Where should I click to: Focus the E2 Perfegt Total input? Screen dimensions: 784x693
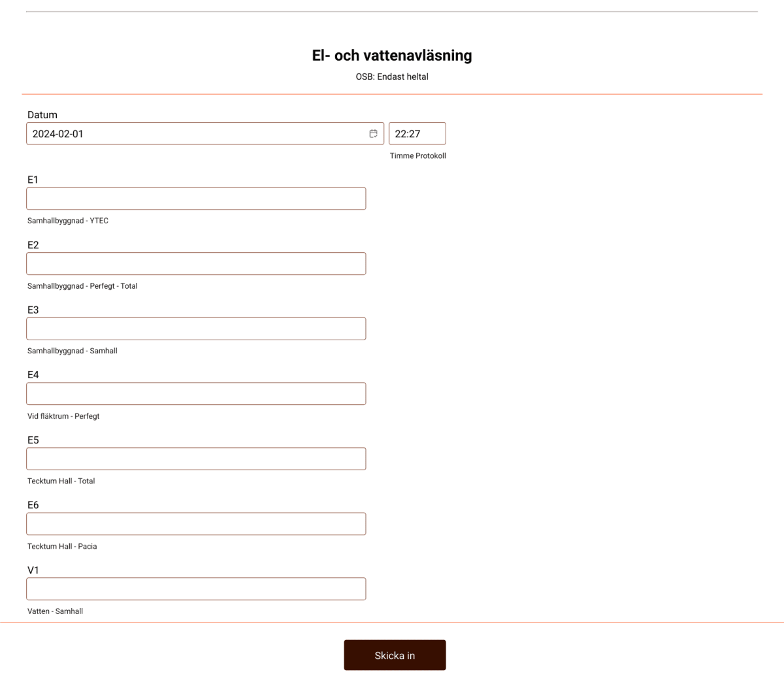(196, 263)
